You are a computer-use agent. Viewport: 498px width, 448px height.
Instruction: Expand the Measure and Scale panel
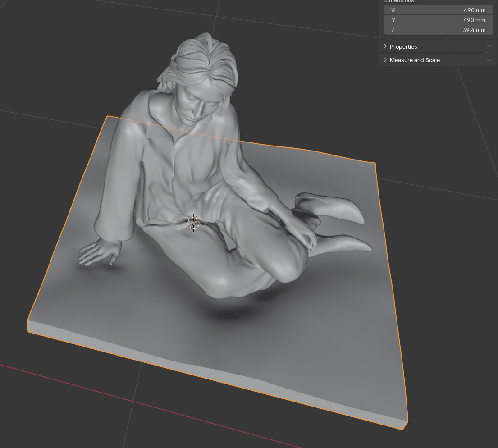tap(415, 60)
